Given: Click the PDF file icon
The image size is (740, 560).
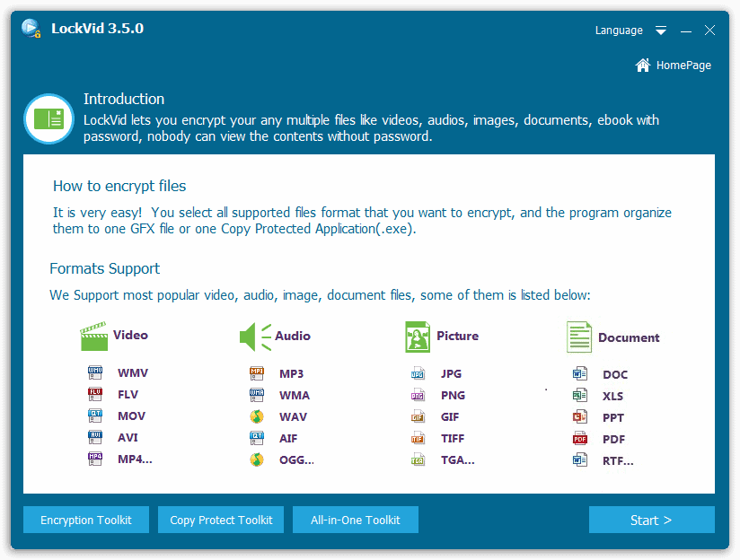Looking at the screenshot, I should (579, 439).
